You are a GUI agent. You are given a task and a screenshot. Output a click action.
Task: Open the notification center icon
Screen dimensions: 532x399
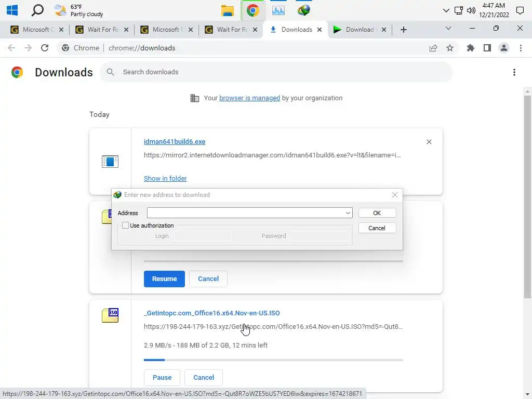520,10
